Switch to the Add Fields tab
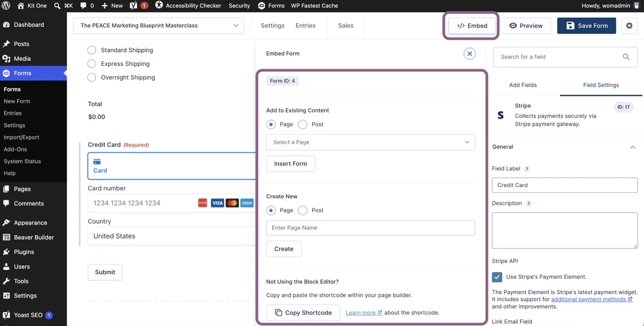The width and height of the screenshot is (644, 326). coord(523,85)
